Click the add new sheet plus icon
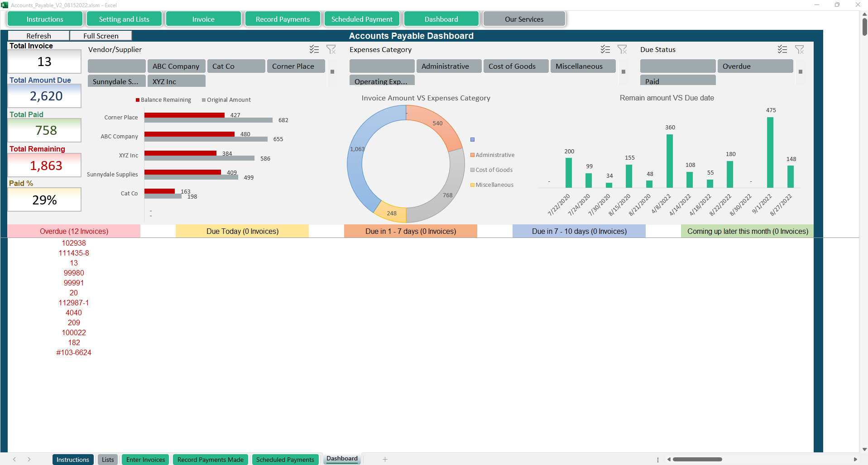 coord(385,459)
